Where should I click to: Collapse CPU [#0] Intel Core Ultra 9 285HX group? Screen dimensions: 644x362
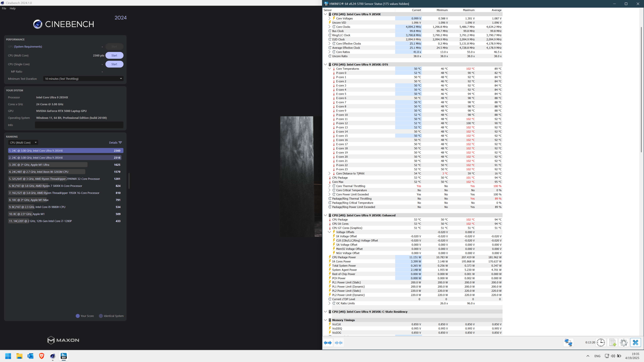click(x=325, y=14)
